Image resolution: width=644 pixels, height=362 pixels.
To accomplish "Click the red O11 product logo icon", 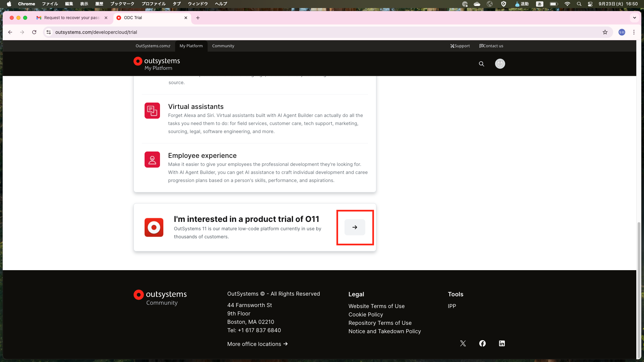I will (154, 227).
